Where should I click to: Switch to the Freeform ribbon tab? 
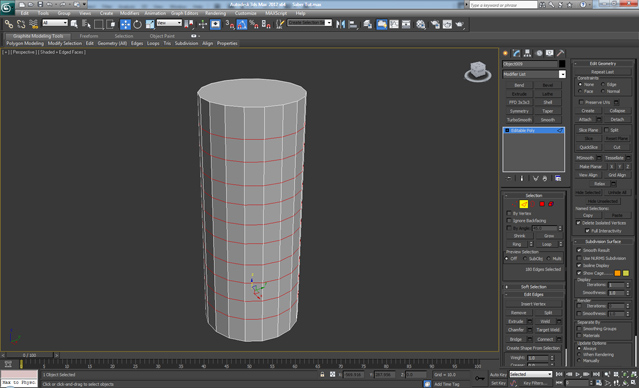click(x=89, y=36)
